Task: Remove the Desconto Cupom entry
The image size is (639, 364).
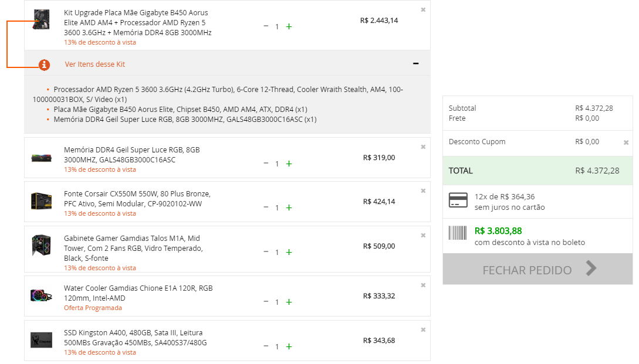Action: point(626,142)
